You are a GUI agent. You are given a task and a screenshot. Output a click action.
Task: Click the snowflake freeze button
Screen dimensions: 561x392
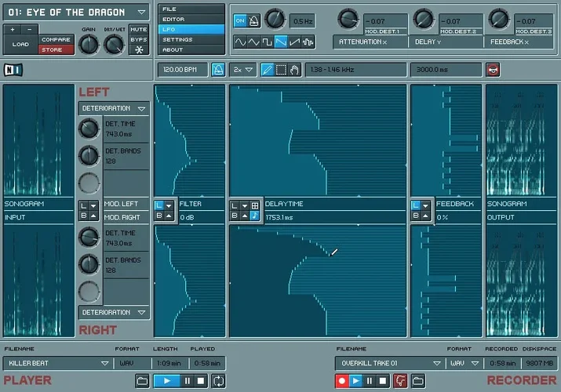[x=139, y=49]
